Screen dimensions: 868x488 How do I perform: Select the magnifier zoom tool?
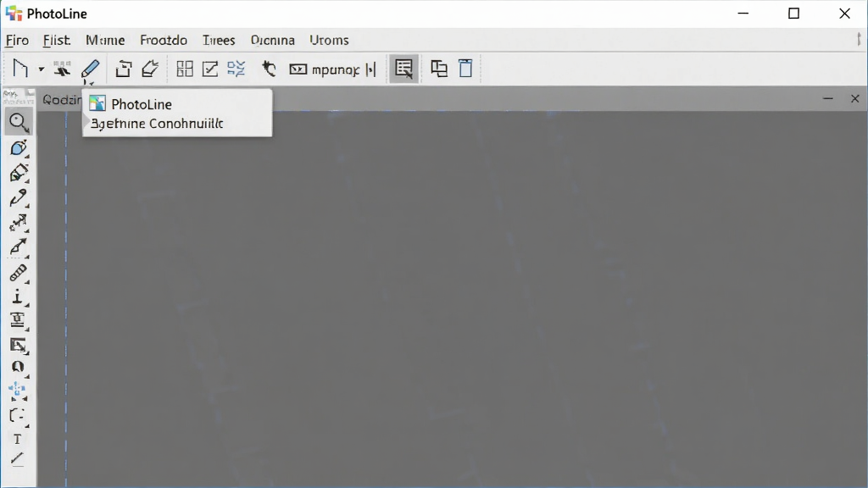coord(19,122)
